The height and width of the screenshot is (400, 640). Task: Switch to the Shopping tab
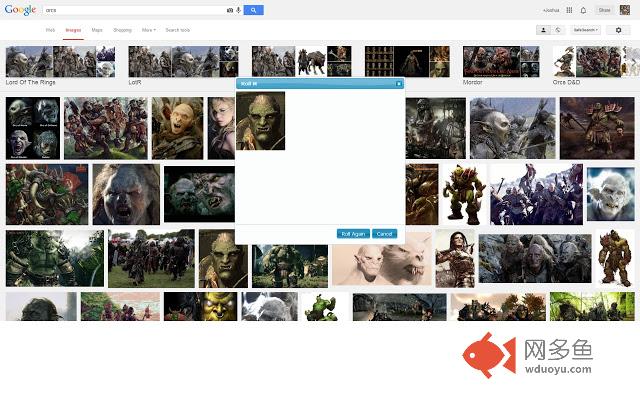(x=122, y=30)
